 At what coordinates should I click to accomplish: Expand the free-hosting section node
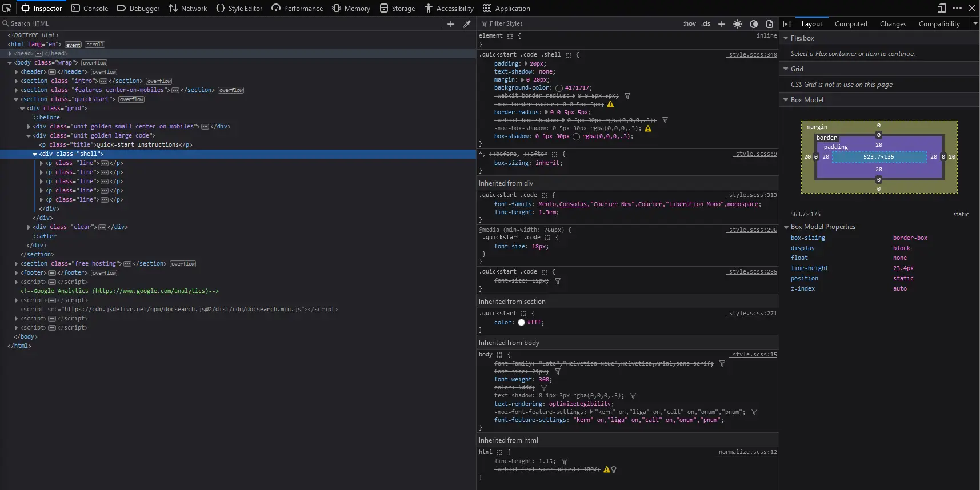point(16,264)
